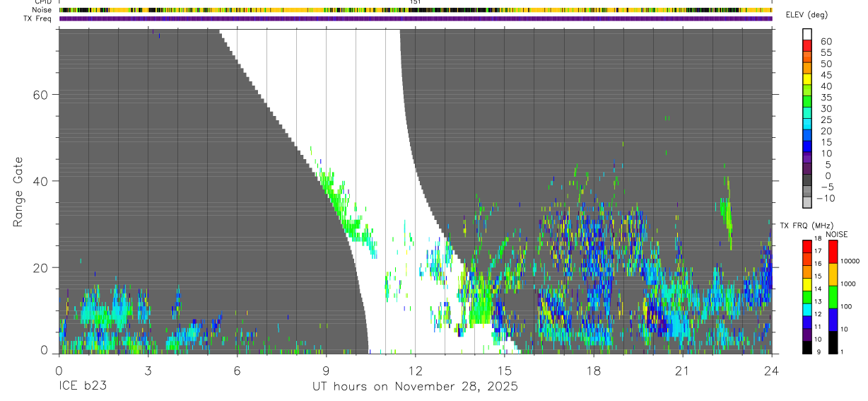Click TX frequency legend label 12

(819, 314)
